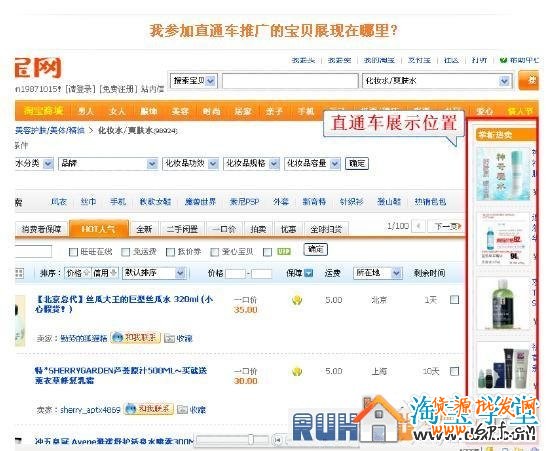This screenshot has width=546, height=451.
Task: Open the 神奇喷水 sidebar ad thumbnail
Action: pos(503,174)
